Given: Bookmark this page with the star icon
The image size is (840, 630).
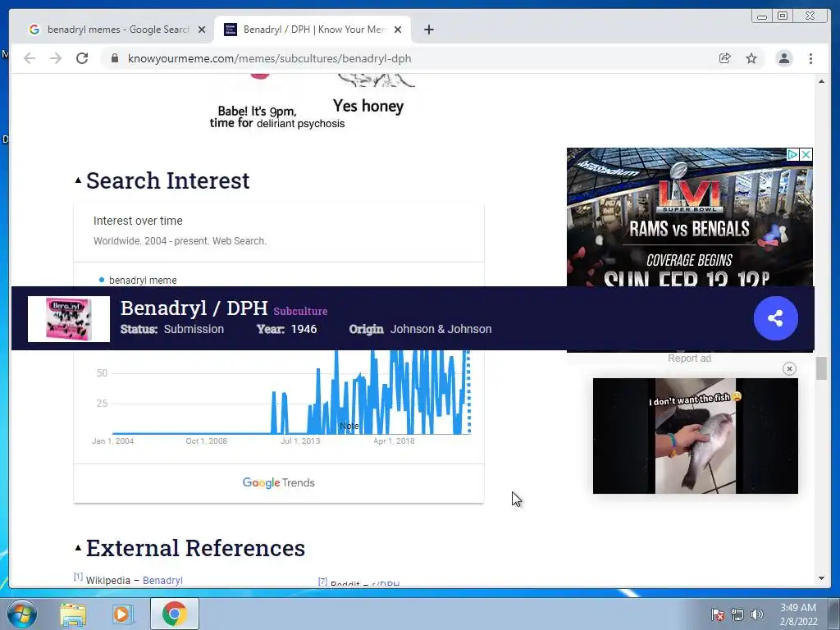Looking at the screenshot, I should pyautogui.click(x=751, y=58).
